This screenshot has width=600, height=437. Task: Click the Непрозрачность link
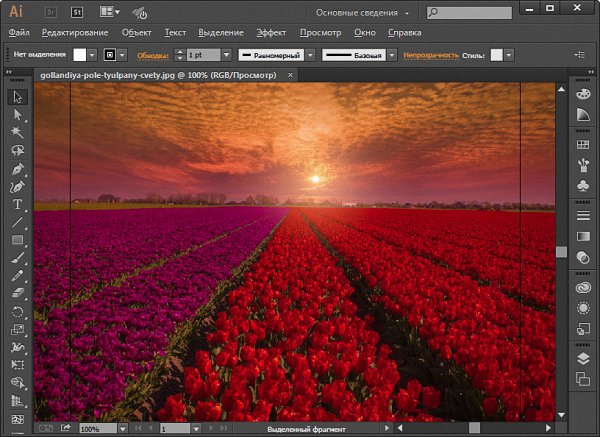(430, 54)
